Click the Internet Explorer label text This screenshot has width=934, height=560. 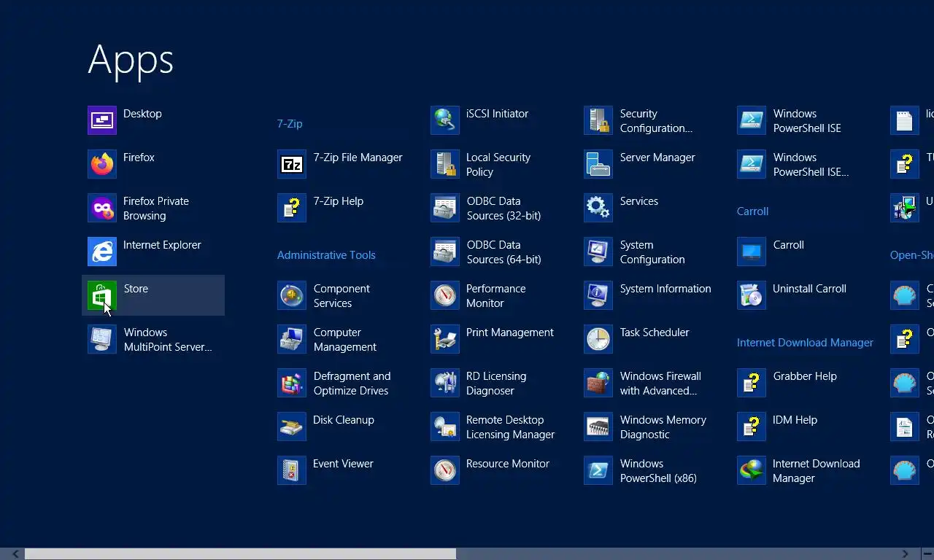pos(162,245)
